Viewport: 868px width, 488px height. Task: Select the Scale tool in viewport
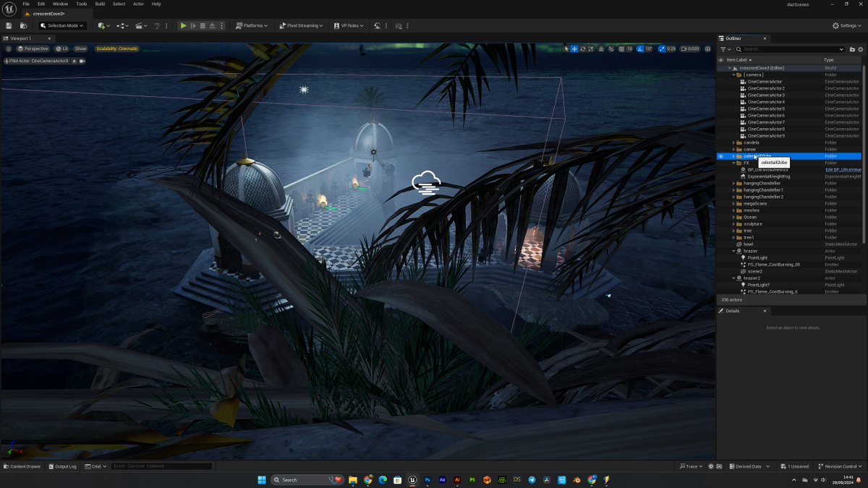pyautogui.click(x=592, y=48)
